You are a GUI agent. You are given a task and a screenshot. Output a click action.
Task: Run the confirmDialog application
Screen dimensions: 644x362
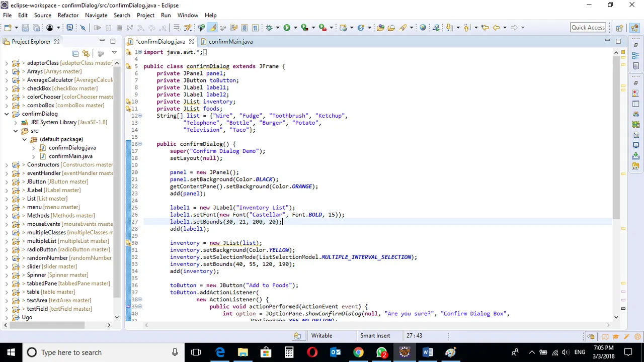coord(287,28)
